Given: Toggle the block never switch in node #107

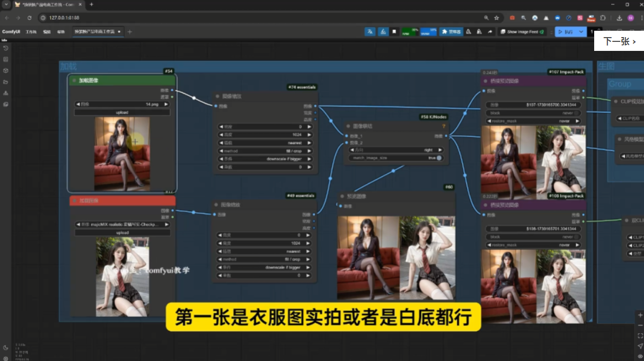Looking at the screenshot, I should click(577, 113).
